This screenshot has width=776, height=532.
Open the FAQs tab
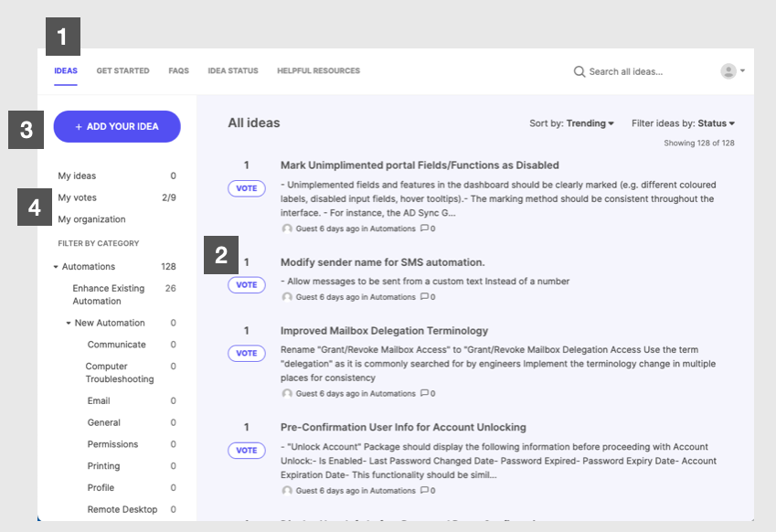pos(178,70)
